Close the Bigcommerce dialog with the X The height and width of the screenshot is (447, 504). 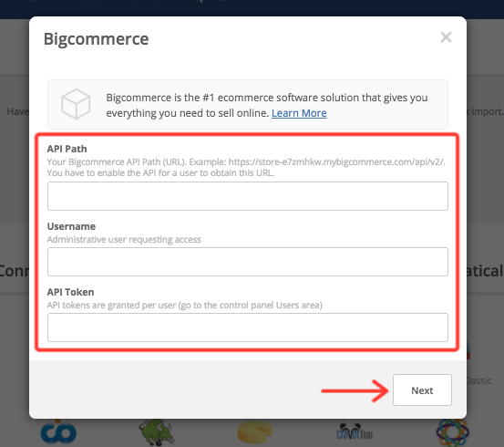(446, 37)
